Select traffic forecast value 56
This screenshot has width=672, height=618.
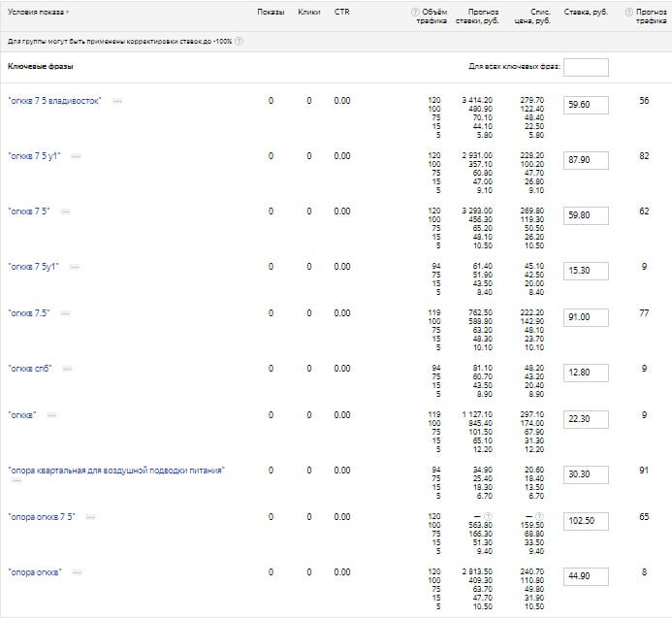[644, 101]
